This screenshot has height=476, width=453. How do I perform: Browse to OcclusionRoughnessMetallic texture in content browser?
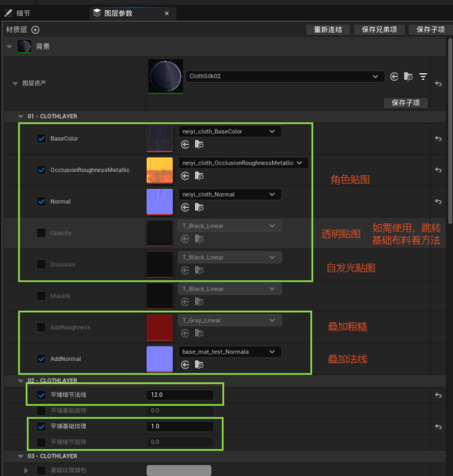[x=198, y=176]
